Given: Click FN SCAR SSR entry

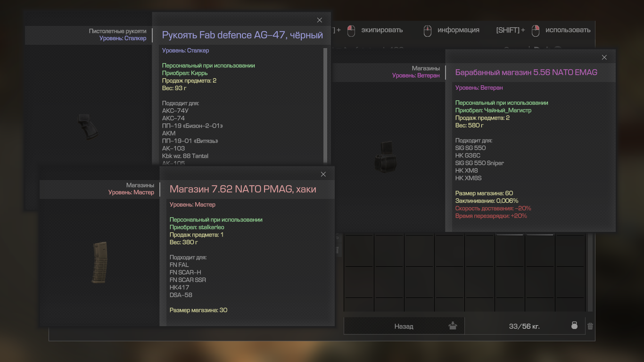Looking at the screenshot, I should click(x=188, y=280).
